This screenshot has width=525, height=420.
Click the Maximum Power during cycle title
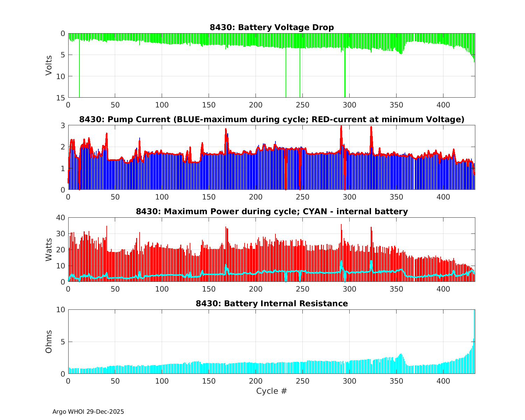[x=272, y=211]
